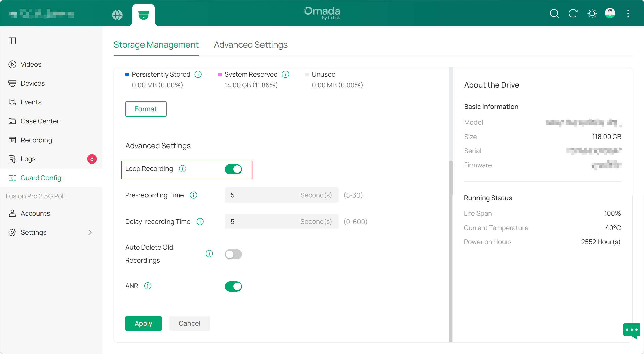
Task: Show info for Auto Delete Old Recordings
Action: [x=209, y=253]
